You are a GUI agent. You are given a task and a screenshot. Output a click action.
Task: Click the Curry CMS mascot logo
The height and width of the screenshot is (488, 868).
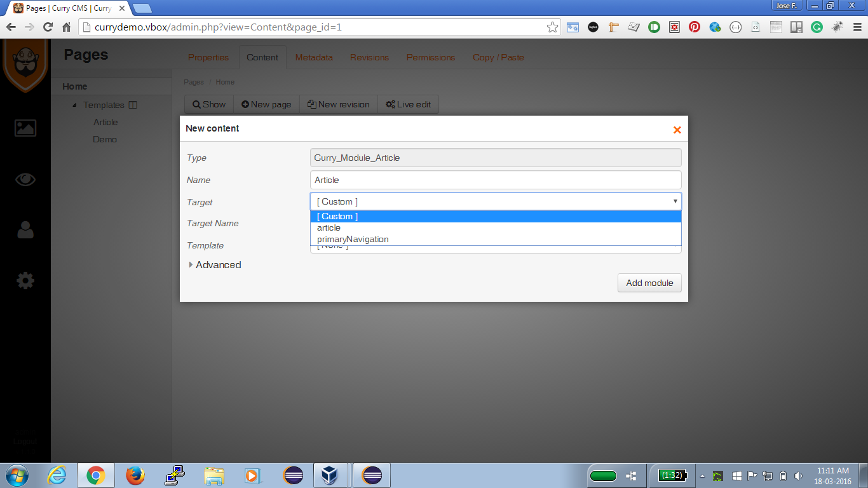pyautogui.click(x=25, y=64)
